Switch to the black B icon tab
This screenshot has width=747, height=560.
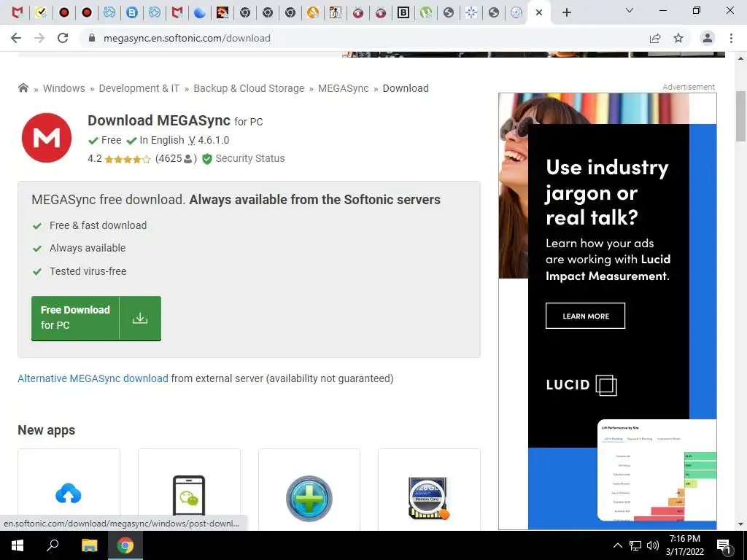click(x=403, y=13)
